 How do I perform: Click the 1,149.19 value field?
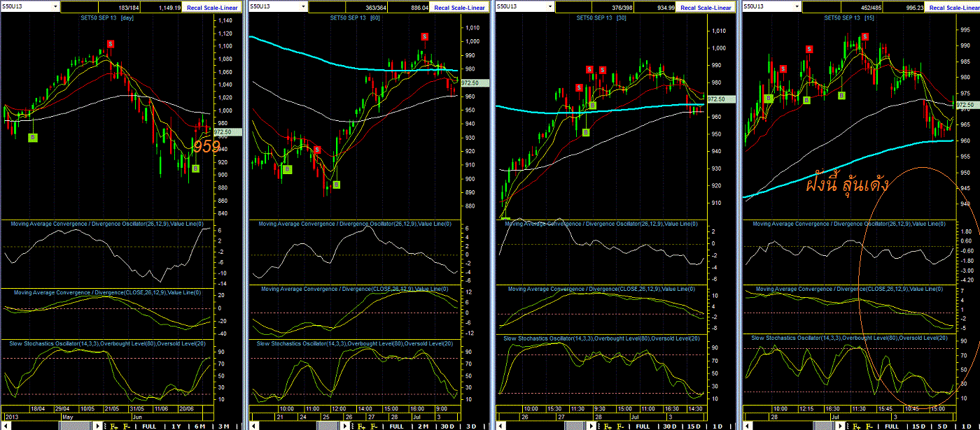click(162, 7)
